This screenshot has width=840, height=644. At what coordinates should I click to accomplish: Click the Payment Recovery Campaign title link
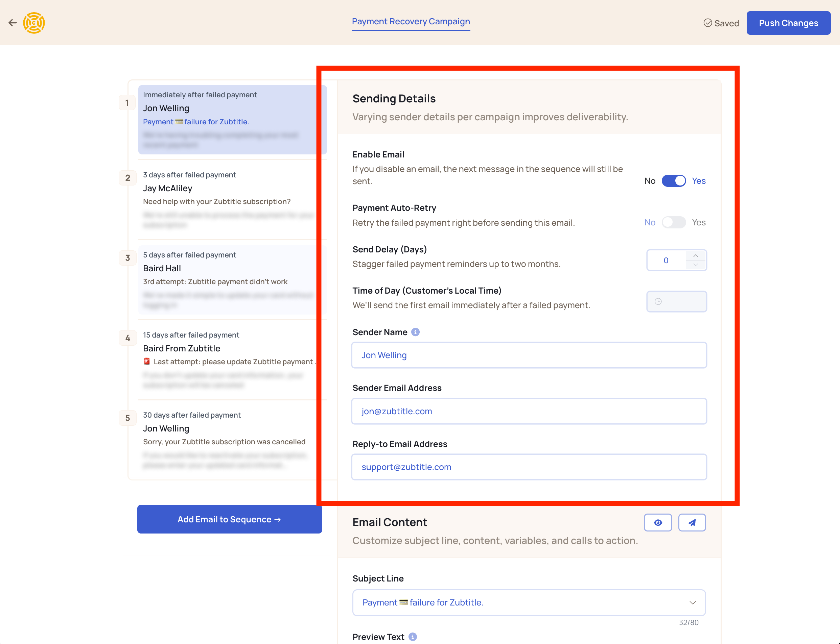pyautogui.click(x=411, y=22)
